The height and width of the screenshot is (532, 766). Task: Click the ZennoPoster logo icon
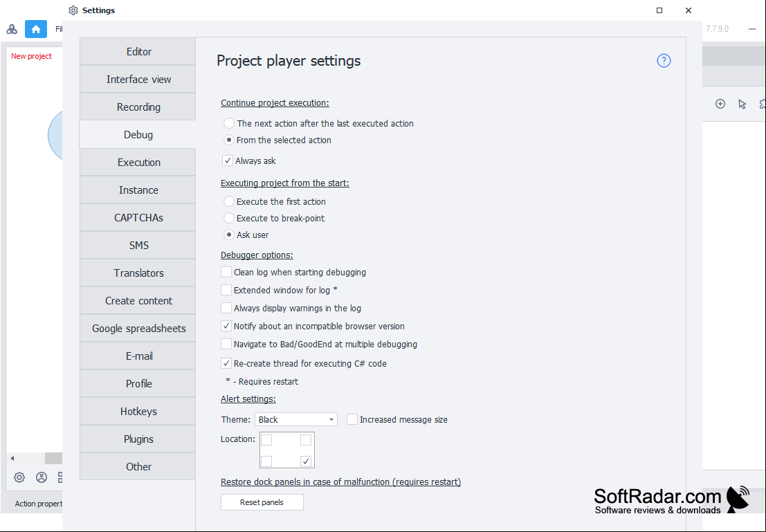pos(12,29)
